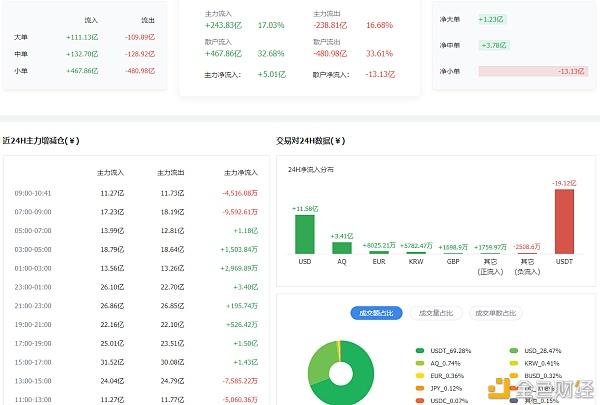The height and width of the screenshot is (405, 600).
Task: Click the 净中单 +3.78亿 green bar
Action: 494,45
